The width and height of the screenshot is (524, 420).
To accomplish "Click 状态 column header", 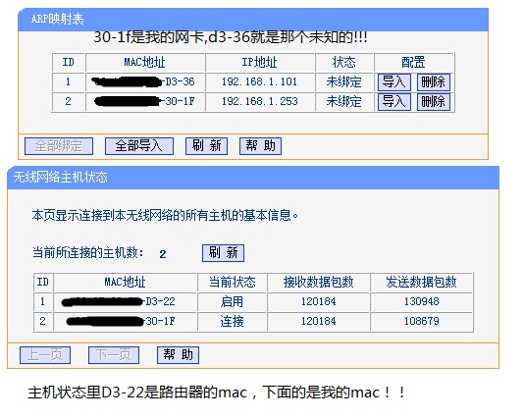I will click(x=343, y=63).
